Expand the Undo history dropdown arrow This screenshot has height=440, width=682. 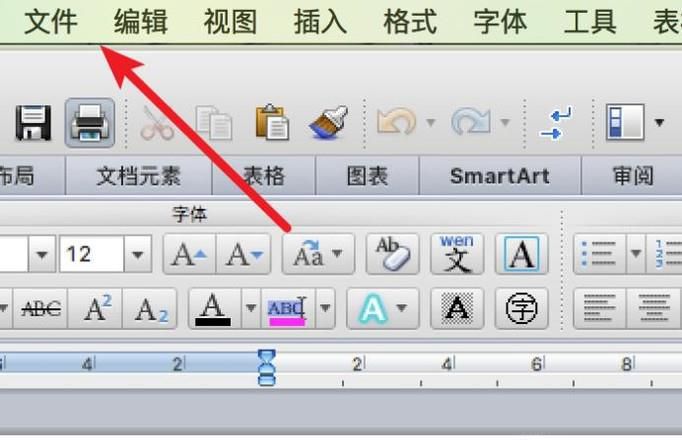[431, 122]
